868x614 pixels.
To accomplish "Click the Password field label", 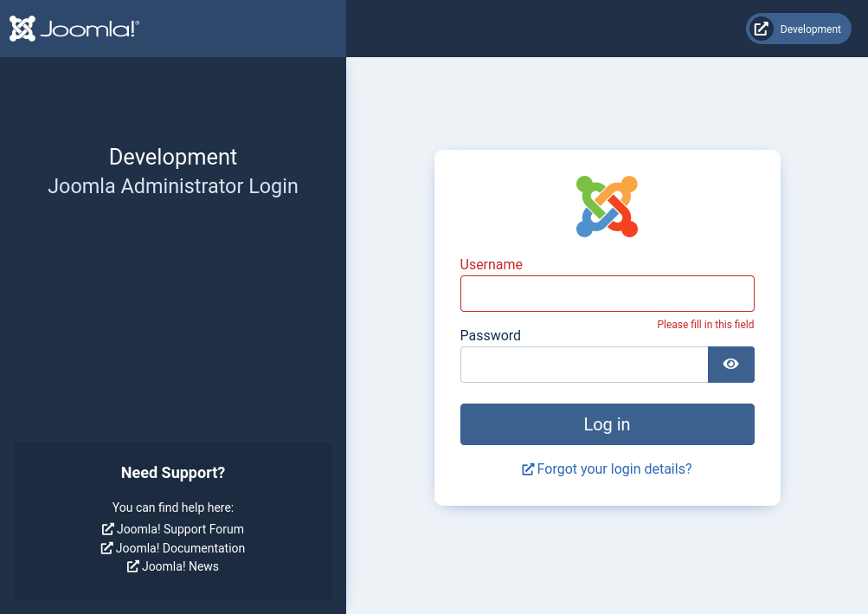I will coord(490,335).
